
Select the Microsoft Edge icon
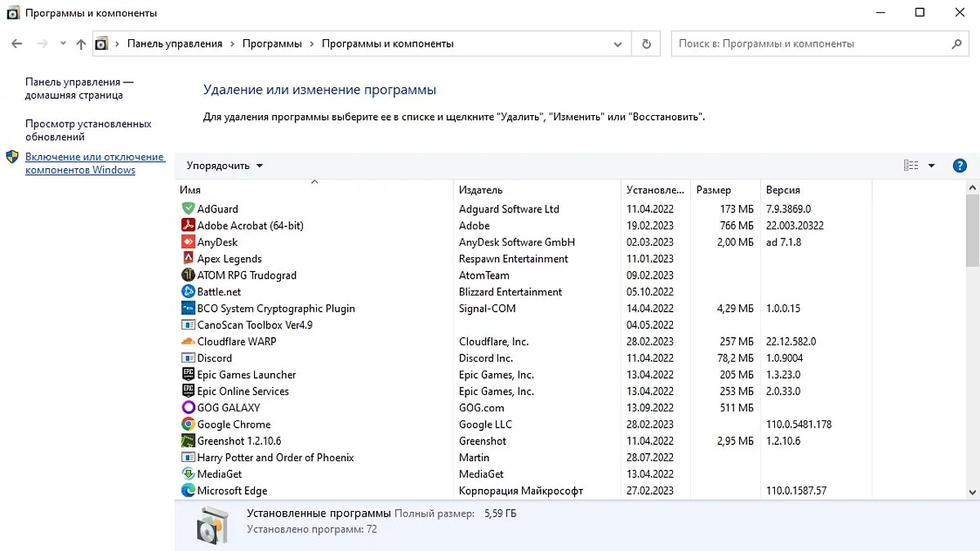(x=188, y=491)
